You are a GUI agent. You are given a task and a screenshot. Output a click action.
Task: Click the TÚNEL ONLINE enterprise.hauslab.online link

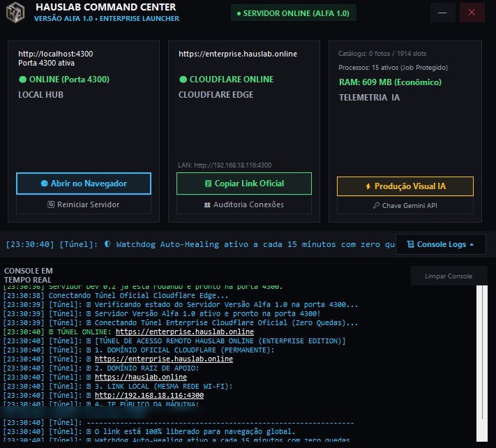[x=185, y=331]
